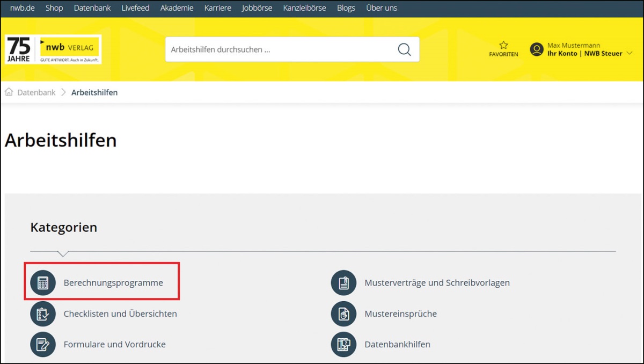This screenshot has height=364, width=644.
Task: Open the Mustereinsprüche category link
Action: [x=400, y=314]
